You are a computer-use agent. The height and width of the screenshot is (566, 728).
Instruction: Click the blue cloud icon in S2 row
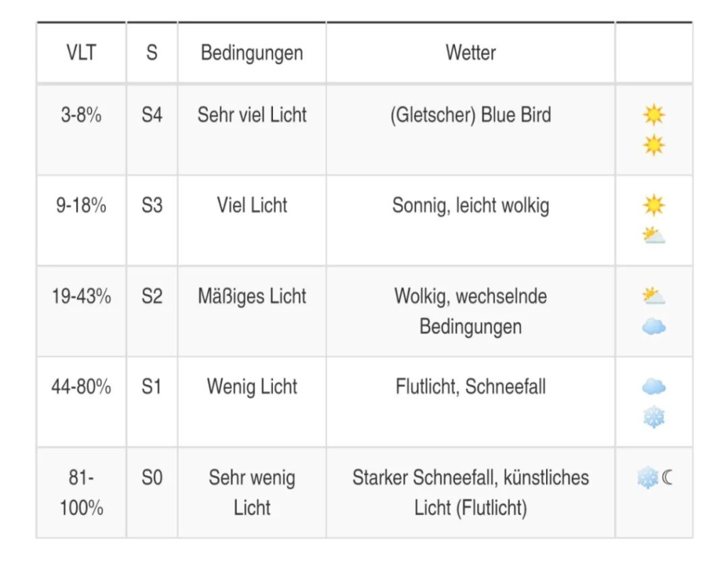tap(654, 327)
